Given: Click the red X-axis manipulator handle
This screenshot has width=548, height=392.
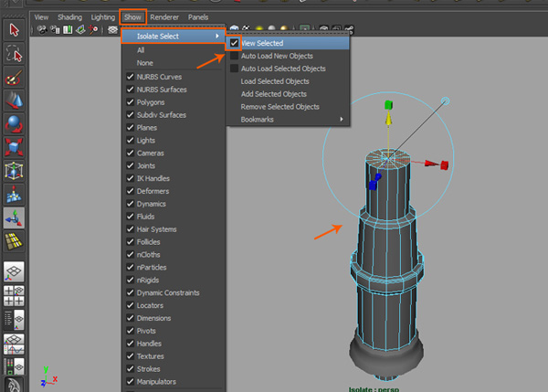Looking at the screenshot, I should tap(444, 165).
